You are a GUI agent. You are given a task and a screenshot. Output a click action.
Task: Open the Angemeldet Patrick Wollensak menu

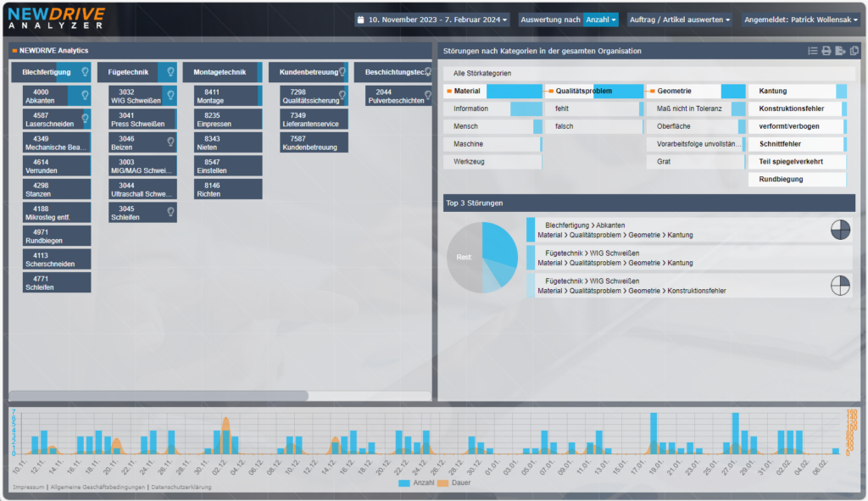798,18
